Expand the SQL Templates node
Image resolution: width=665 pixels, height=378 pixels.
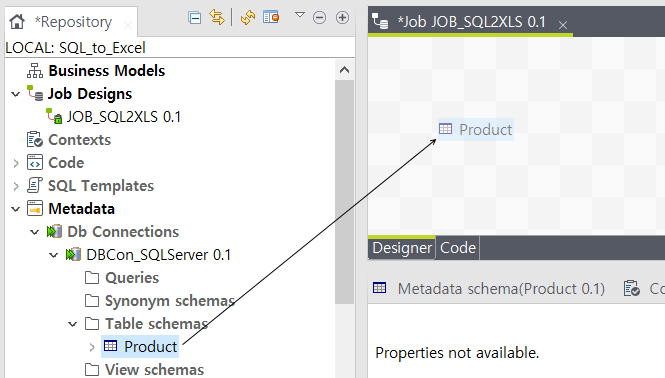click(x=16, y=186)
